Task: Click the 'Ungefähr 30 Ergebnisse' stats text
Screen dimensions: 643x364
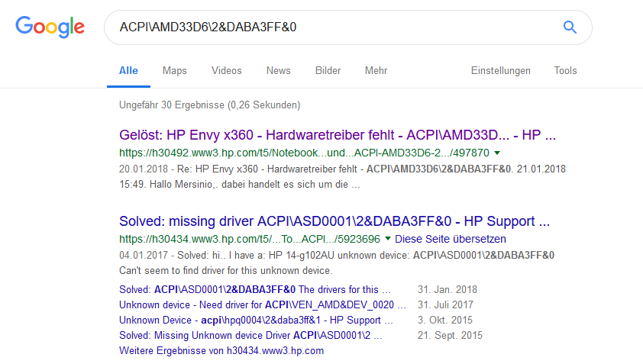Action: click(209, 105)
